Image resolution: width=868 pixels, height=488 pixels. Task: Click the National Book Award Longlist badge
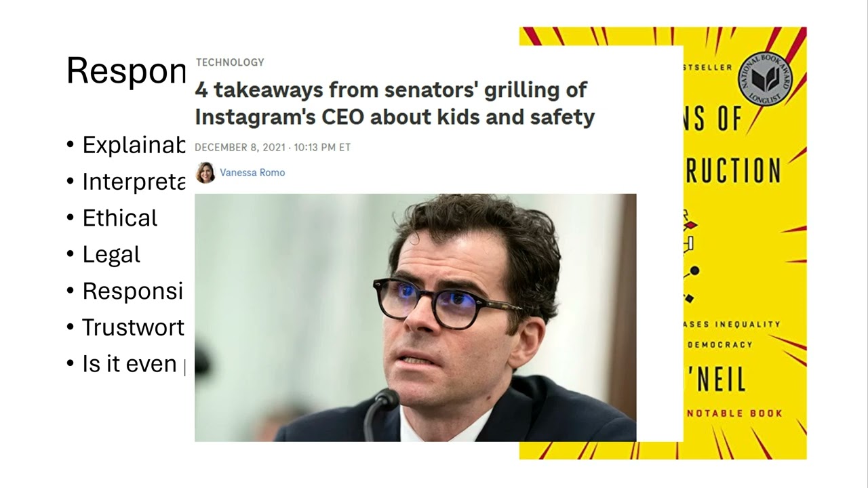(765, 79)
